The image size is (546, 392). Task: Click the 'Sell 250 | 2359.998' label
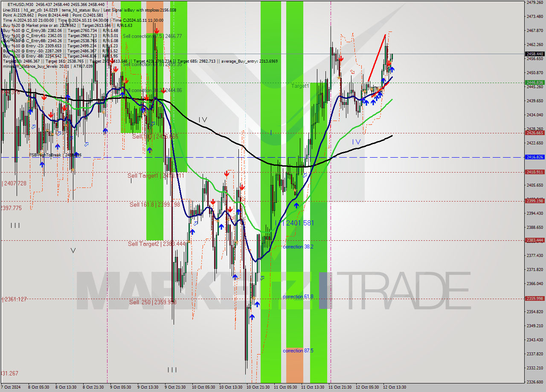coord(153,302)
